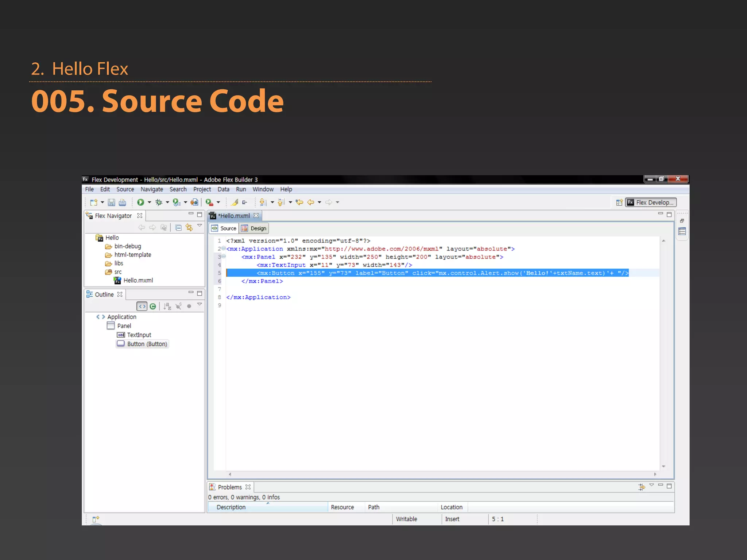Viewport: 747px width, 560px height.
Task: Select the Hello.mxml file in navigator
Action: tap(133, 280)
